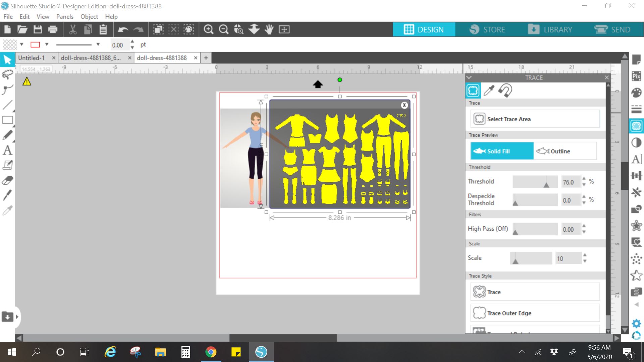This screenshot has height=362, width=644.
Task: Click the Zoom Out magnifier
Action: tap(224, 29)
